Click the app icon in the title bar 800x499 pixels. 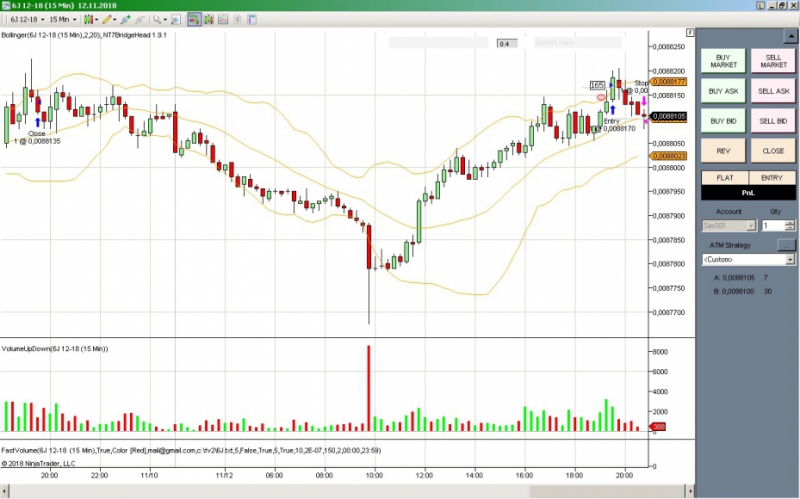click(5, 5)
